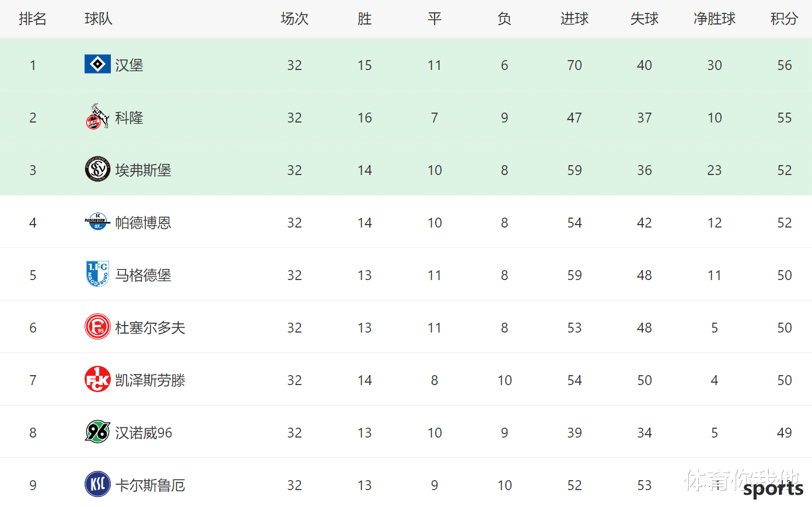
Task: Select the 积分 points column header
Action: [x=784, y=19]
